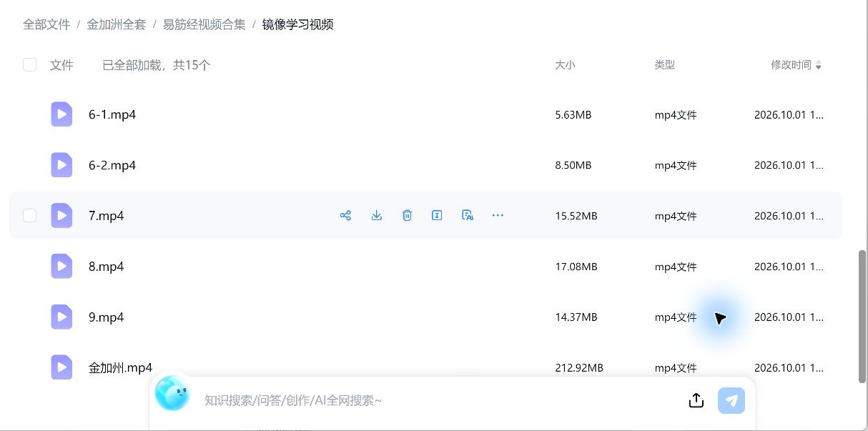The image size is (868, 431).
Task: Delete 7.mp4 with the trash icon
Action: pyautogui.click(x=407, y=215)
